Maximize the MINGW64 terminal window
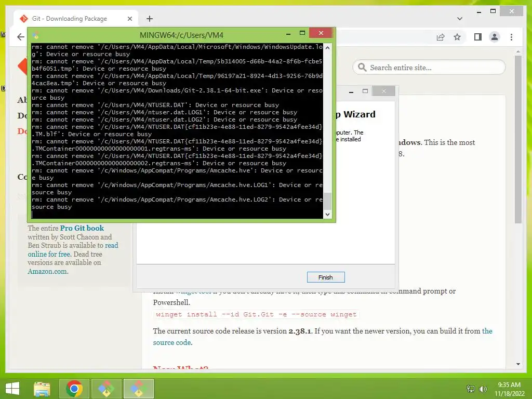Viewport: 532px width, 399px height. pos(302,33)
